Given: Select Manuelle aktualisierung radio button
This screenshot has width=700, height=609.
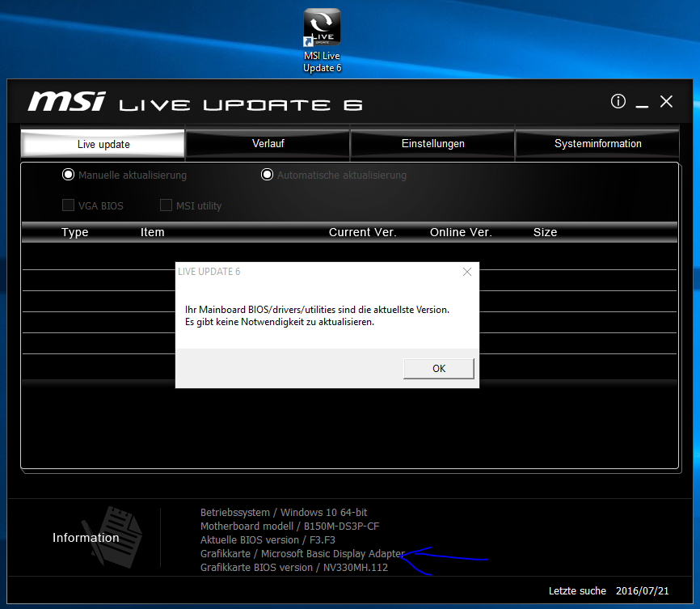Looking at the screenshot, I should point(69,175).
